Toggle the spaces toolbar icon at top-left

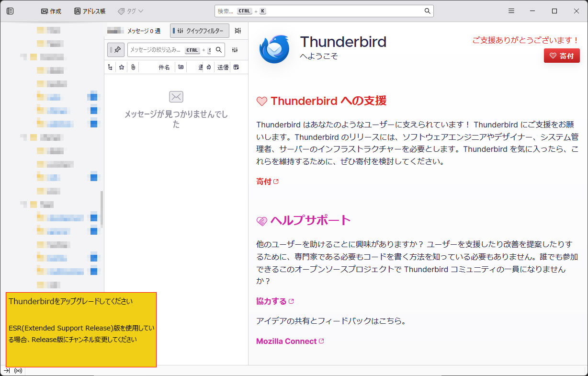point(10,11)
